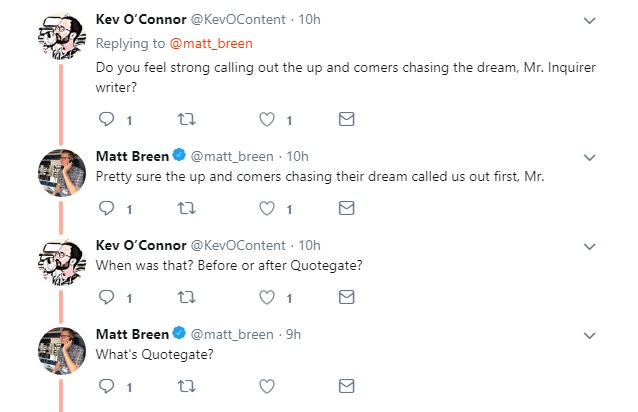Viewport: 638px width, 412px height.
Task: Like Kev's first tweet about Inquirer writer
Action: coord(267,120)
